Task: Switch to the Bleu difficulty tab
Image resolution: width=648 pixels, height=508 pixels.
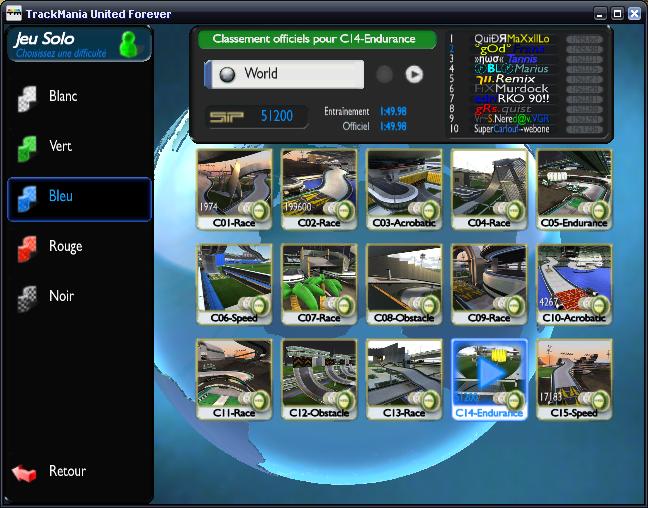Action: point(79,198)
